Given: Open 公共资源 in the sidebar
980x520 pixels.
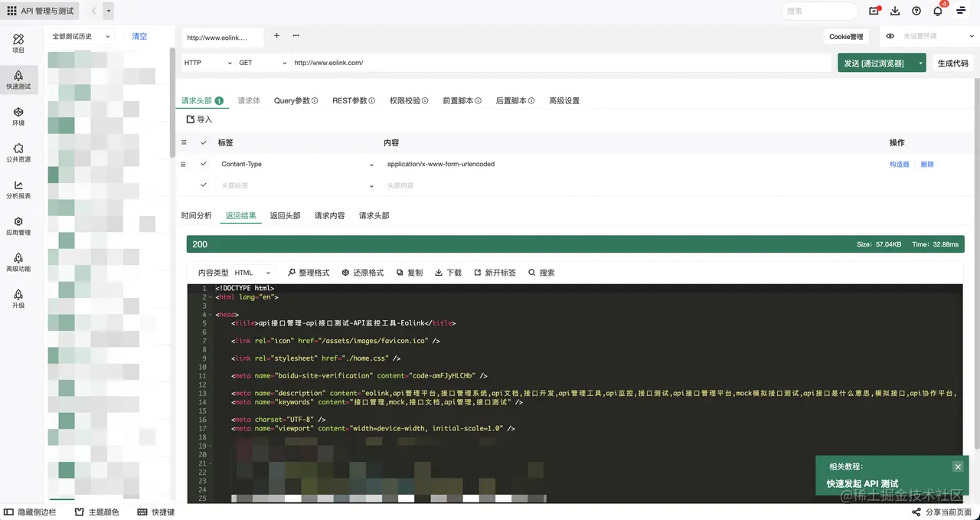Looking at the screenshot, I should pyautogui.click(x=18, y=153).
